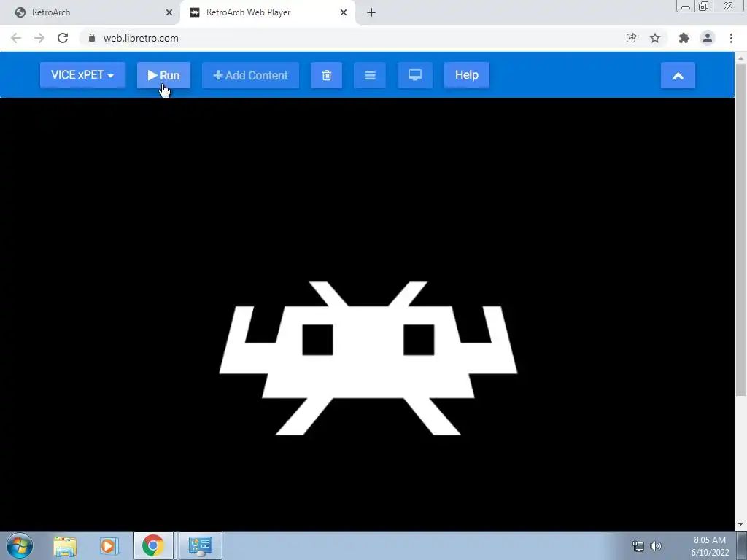This screenshot has height=560, width=747.
Task: Open the Windows Start menu
Action: 20,545
